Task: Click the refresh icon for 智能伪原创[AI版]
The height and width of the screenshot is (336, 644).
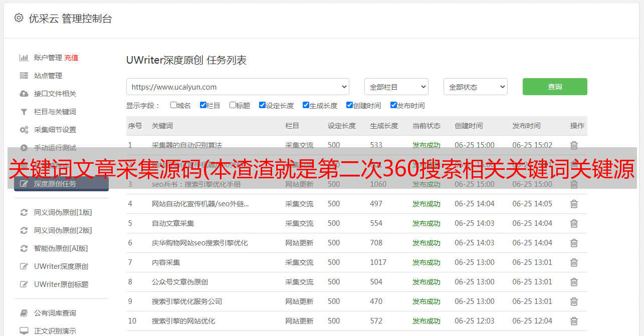Action: point(24,248)
